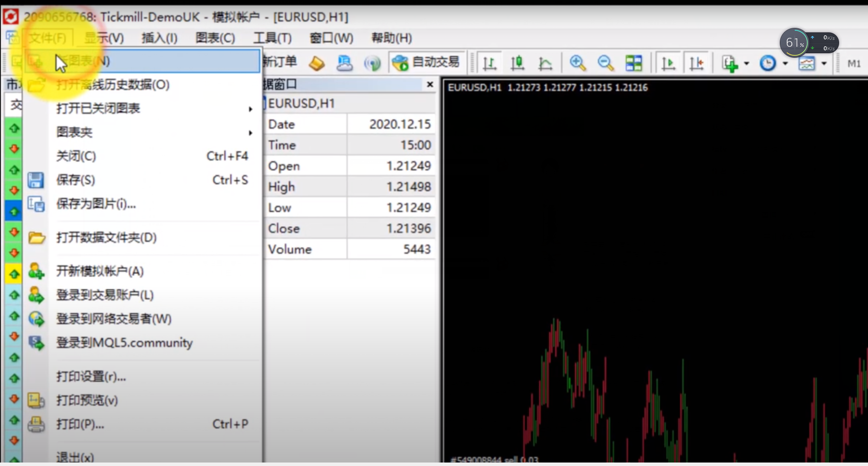Screen dimensions: 868x466
Task: Choose 新图表(N) from the File menu
Action: coord(142,61)
